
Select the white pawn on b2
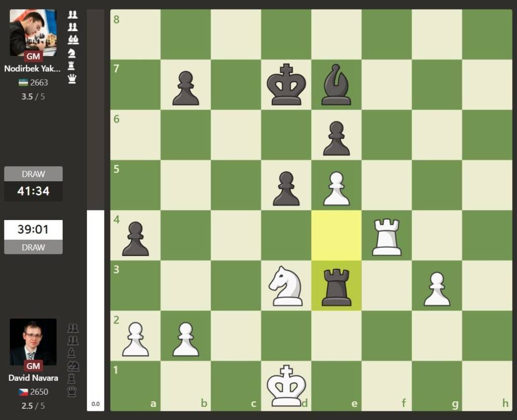pos(186,336)
